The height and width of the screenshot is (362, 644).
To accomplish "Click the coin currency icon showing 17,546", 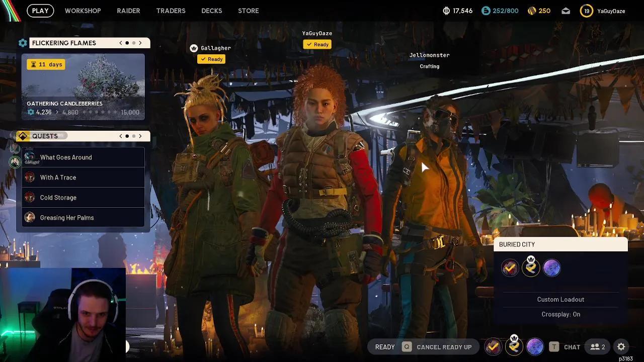I will (446, 11).
